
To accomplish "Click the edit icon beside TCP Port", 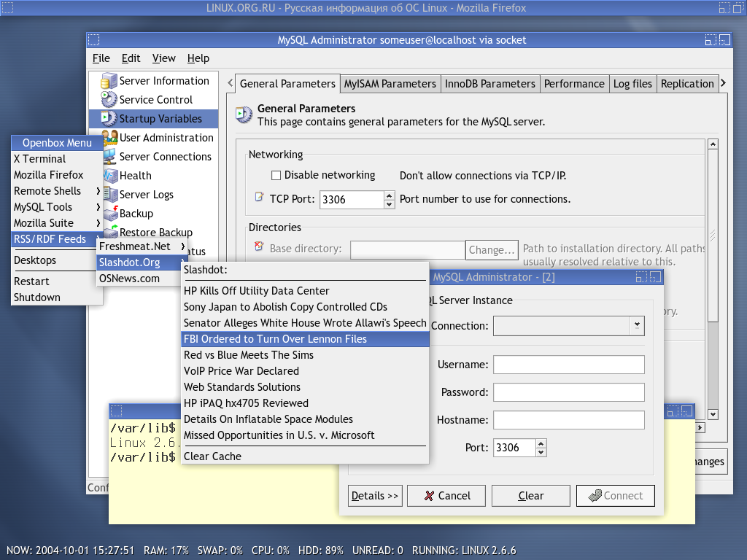I will tap(259, 197).
